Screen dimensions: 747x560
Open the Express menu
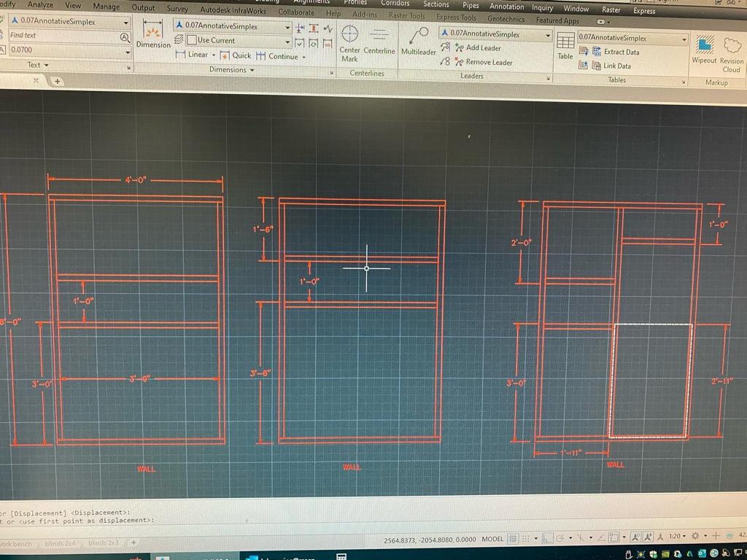[644, 10]
